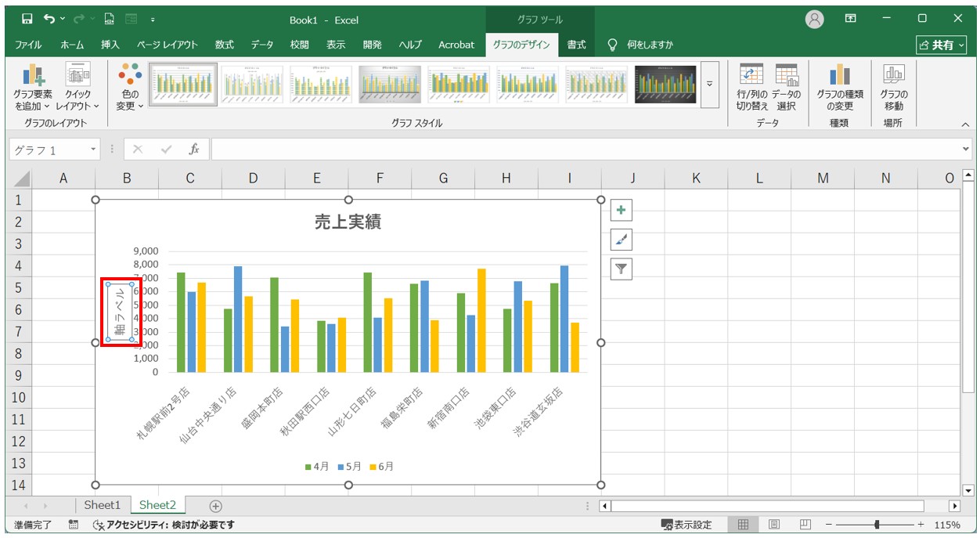This screenshot has height=538, width=980.
Task: Open the Page Layout (ページレイアウト) tab
Action: pyautogui.click(x=167, y=45)
